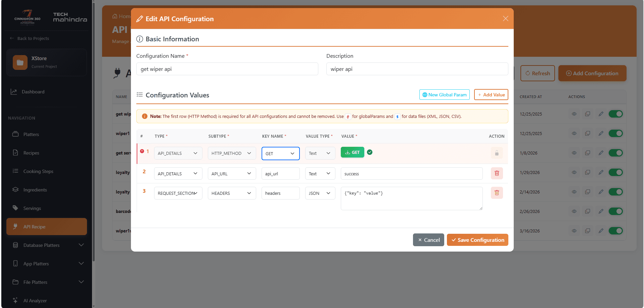Switch off the 2/14/2026 configuration

click(x=615, y=192)
